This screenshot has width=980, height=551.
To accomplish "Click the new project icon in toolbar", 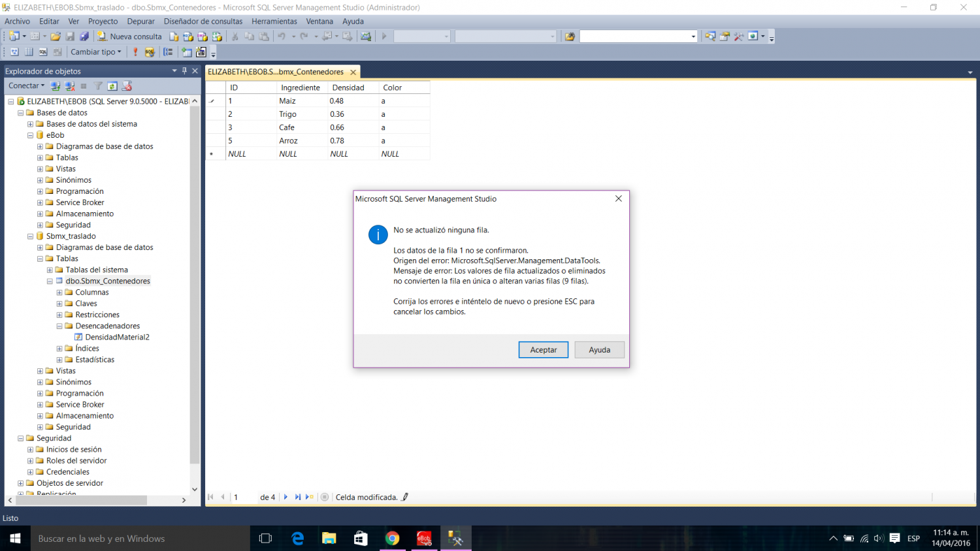I will click(13, 37).
